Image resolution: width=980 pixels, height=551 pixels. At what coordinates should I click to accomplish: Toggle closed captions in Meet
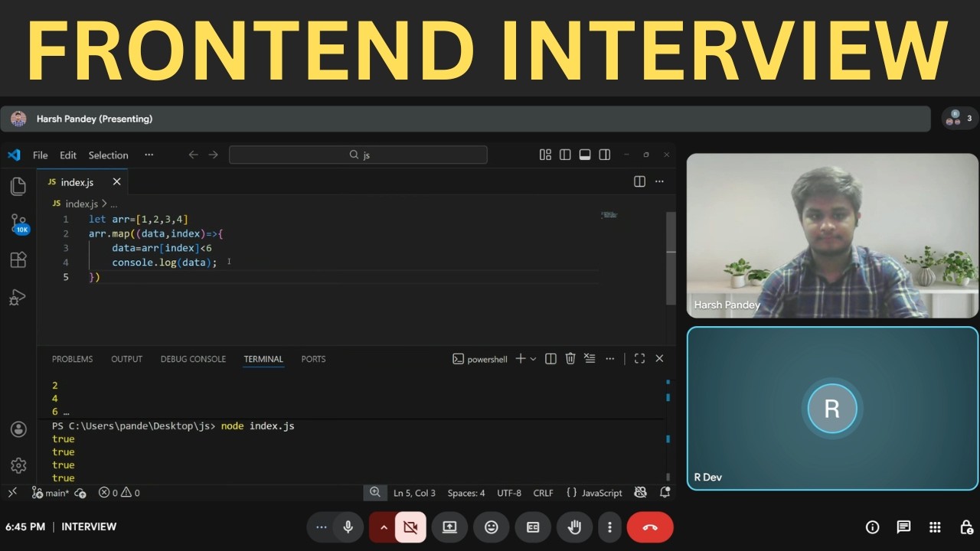pyautogui.click(x=533, y=527)
